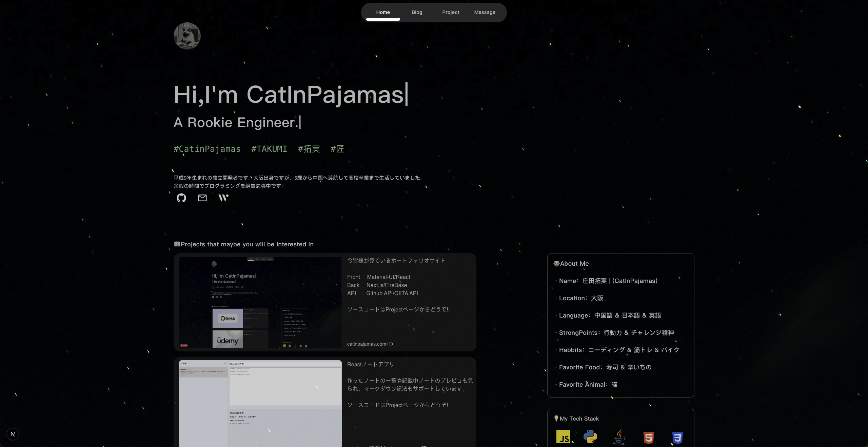
Task: Open the Next.js dev indicator badge
Action: (x=13, y=434)
